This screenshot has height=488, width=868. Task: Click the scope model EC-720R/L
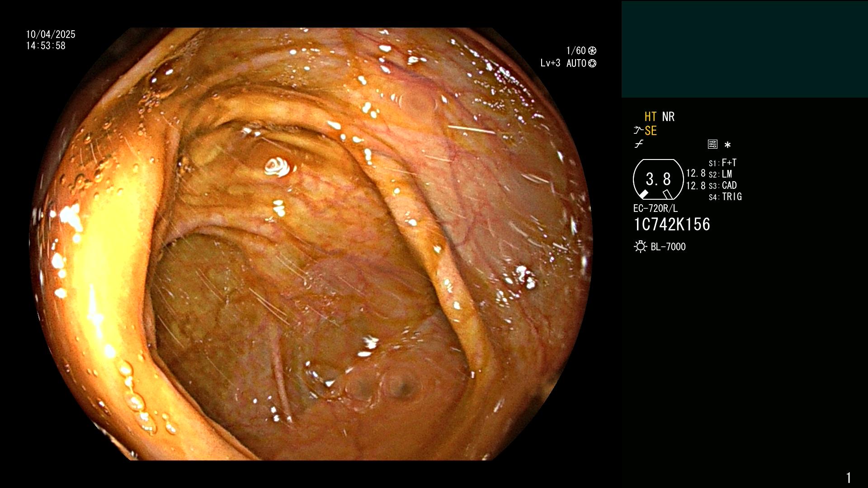(x=656, y=208)
